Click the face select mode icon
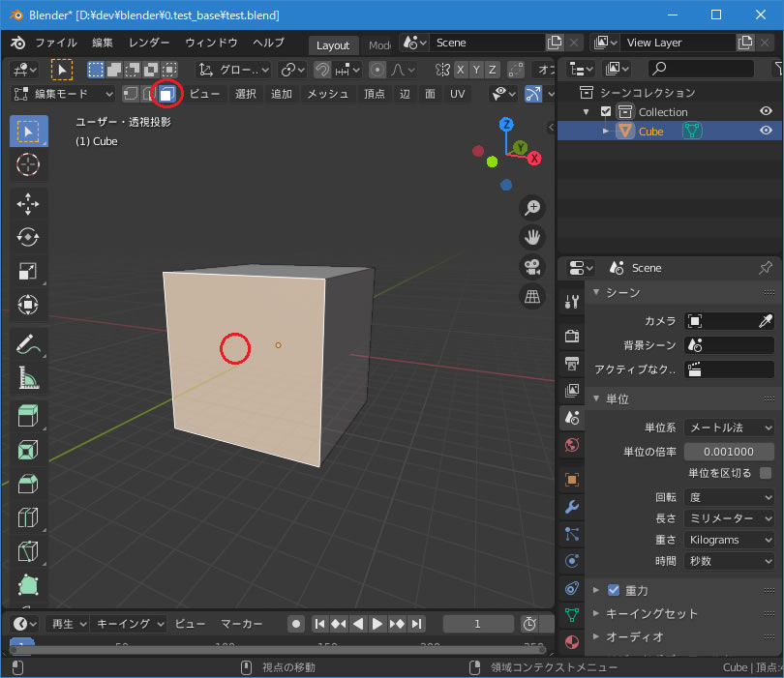784x678 pixels. (x=167, y=94)
